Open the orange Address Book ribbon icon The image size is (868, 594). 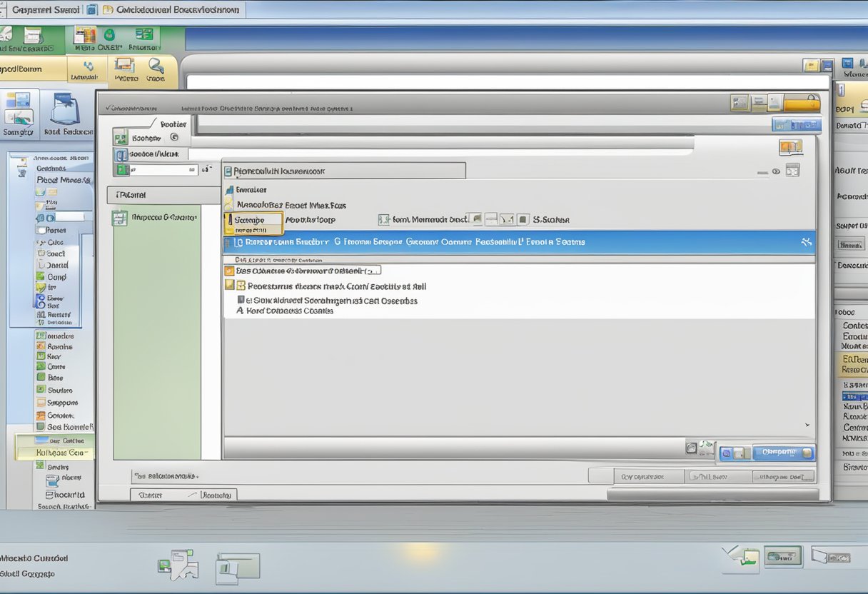tap(86, 34)
